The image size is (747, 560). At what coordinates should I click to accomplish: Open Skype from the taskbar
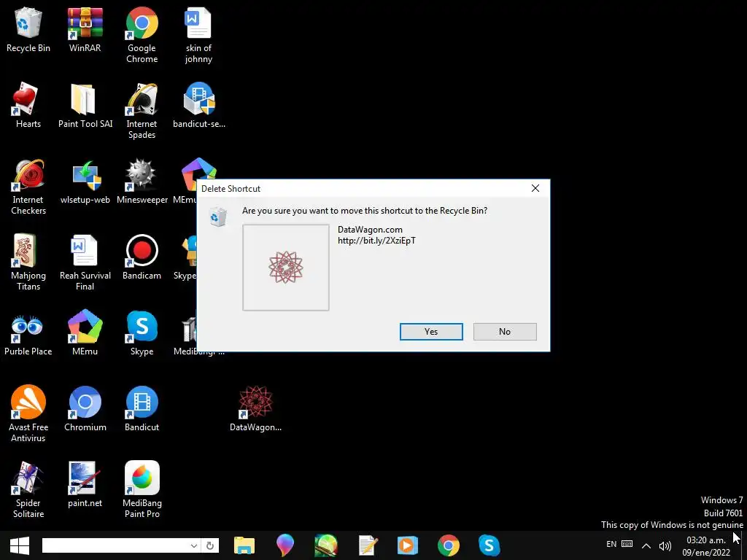pyautogui.click(x=489, y=545)
